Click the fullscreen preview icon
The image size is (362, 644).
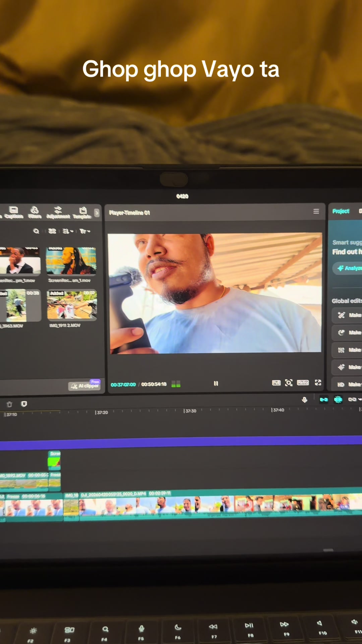click(x=318, y=382)
